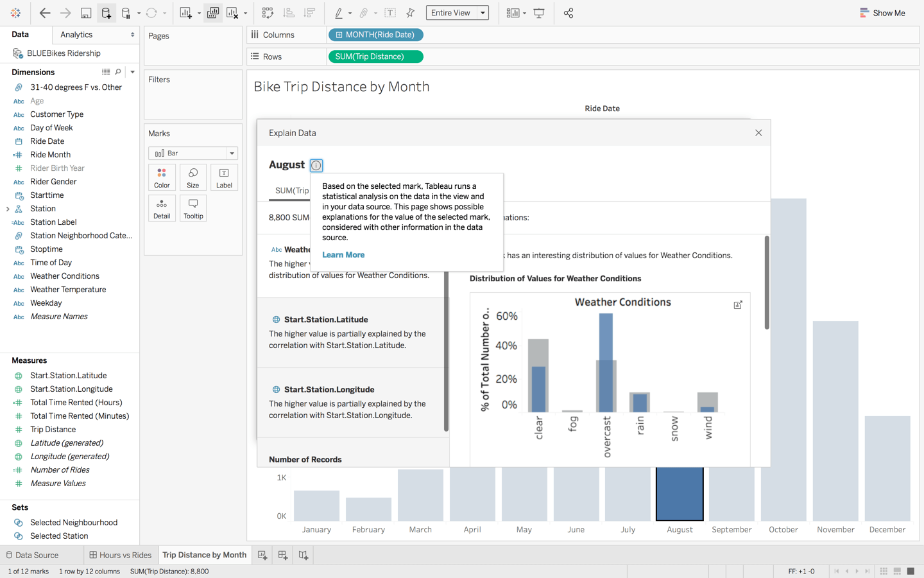Screen dimensions: 924x578
Task: Click the Duplicate Sheet toolbar icon
Action: [213, 13]
